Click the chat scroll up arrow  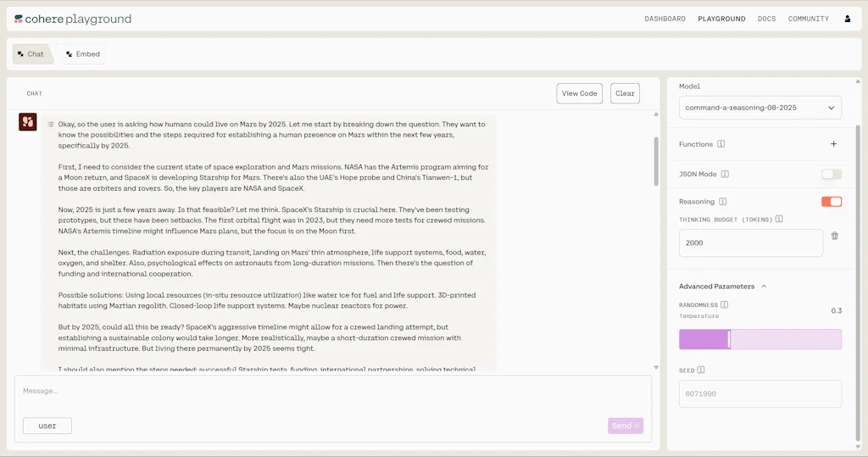[656, 114]
